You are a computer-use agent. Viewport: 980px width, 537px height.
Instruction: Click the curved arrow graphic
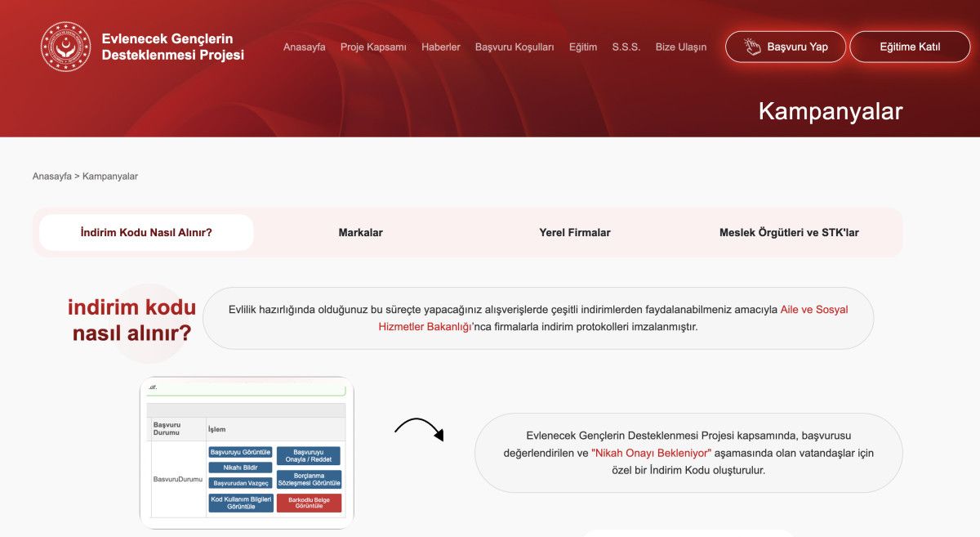point(419,428)
